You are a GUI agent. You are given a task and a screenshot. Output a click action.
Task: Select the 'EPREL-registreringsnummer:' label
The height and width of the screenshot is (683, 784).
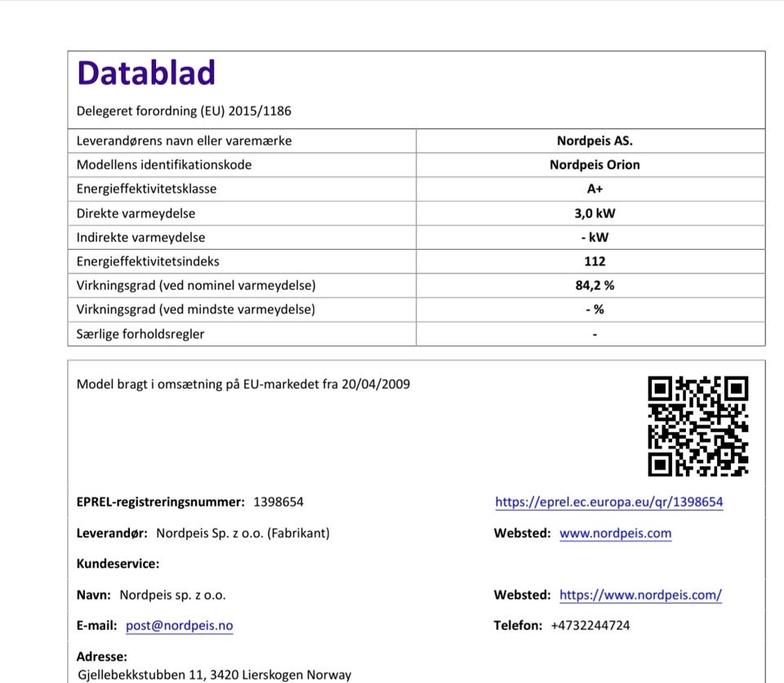pyautogui.click(x=161, y=502)
